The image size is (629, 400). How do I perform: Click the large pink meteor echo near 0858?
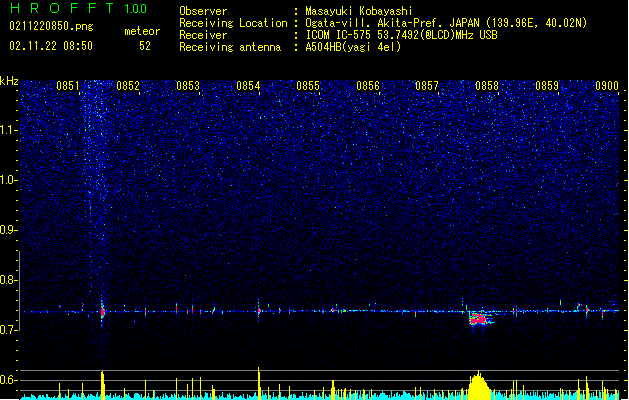click(x=479, y=319)
